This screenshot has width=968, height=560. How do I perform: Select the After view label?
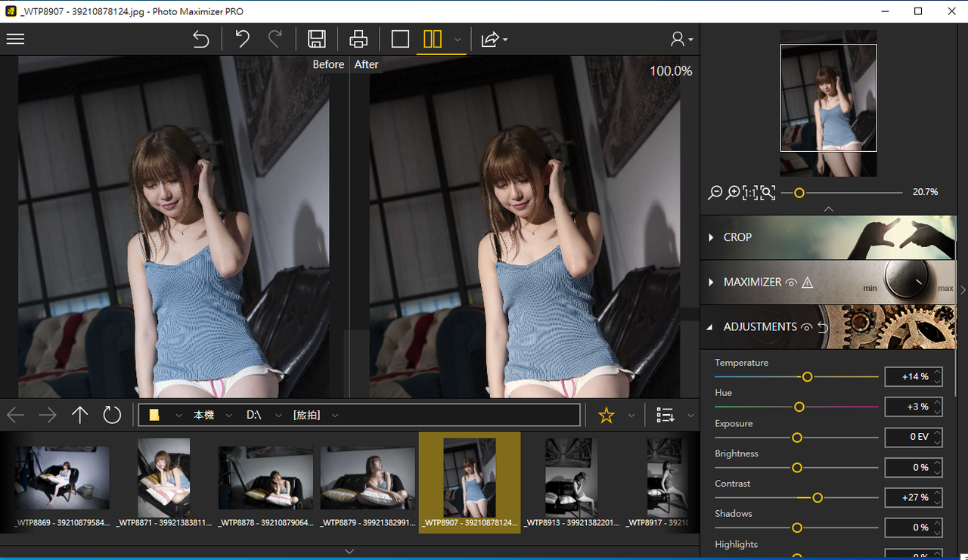[366, 65]
